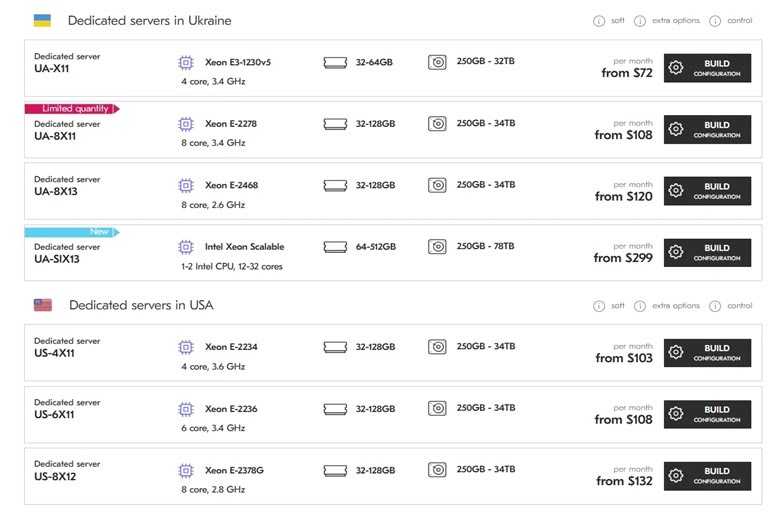
Task: Click the disk icon in UA-SIX13 row
Action: 437,247
